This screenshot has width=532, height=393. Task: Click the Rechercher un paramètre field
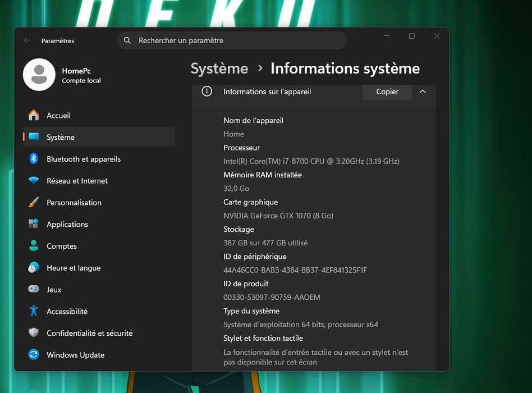pos(232,40)
